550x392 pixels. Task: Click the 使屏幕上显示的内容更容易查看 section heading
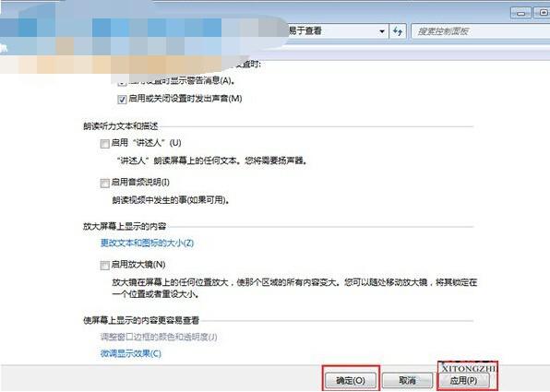(x=141, y=320)
